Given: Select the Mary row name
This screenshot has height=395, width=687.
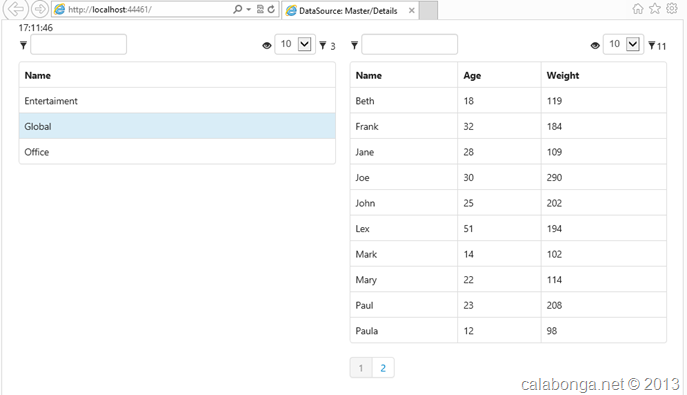Looking at the screenshot, I should 366,279.
